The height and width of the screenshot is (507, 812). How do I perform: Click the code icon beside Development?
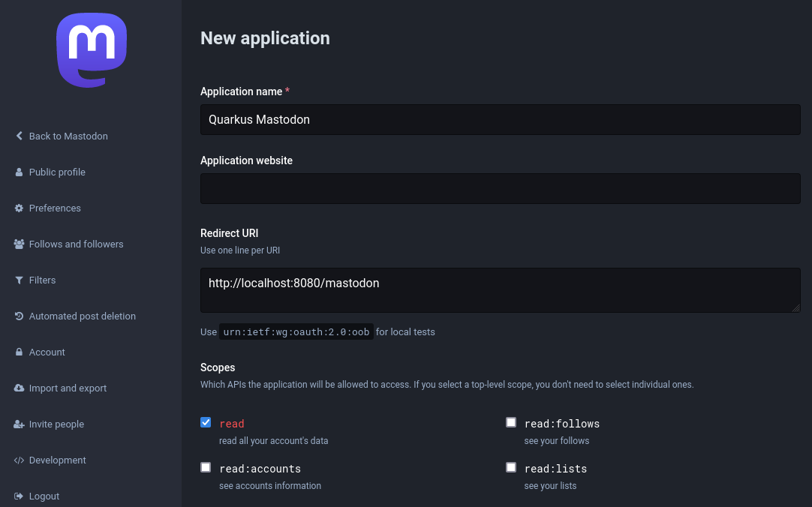20,460
